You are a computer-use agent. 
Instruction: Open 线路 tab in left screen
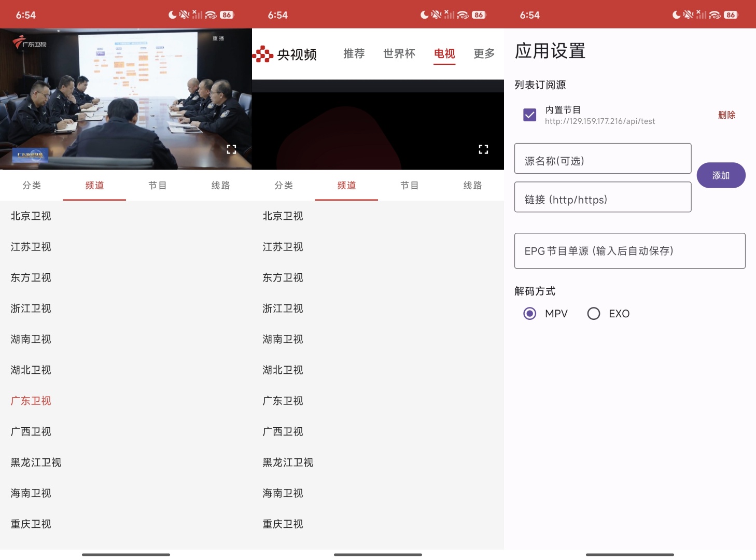pyautogui.click(x=220, y=185)
